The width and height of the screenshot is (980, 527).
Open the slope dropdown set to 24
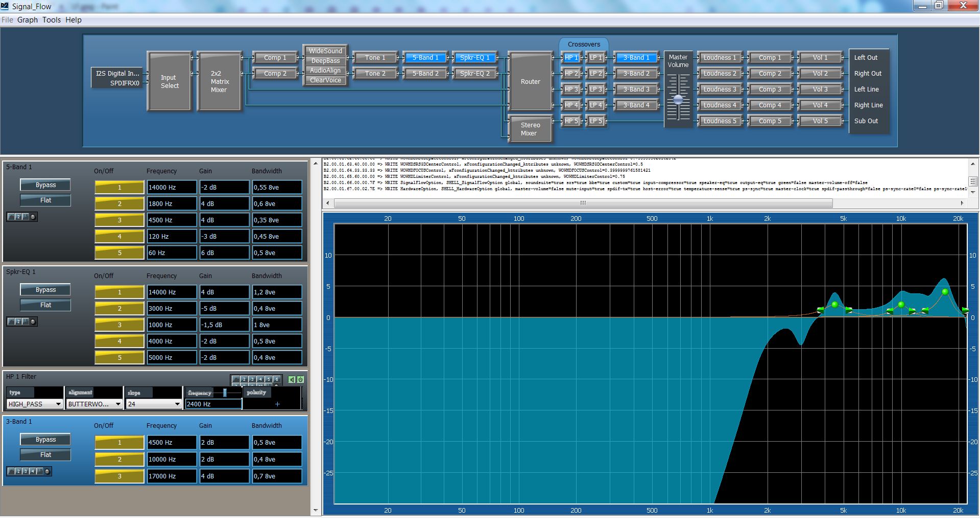coord(154,404)
